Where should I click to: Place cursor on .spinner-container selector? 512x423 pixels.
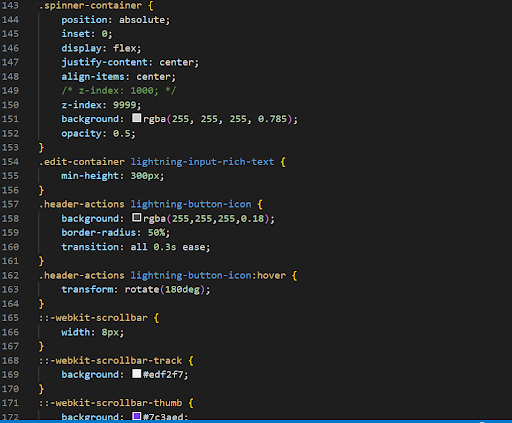click(x=90, y=6)
